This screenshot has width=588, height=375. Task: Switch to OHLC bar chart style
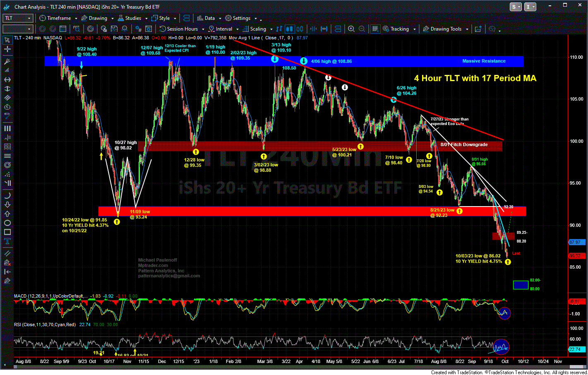point(280,29)
